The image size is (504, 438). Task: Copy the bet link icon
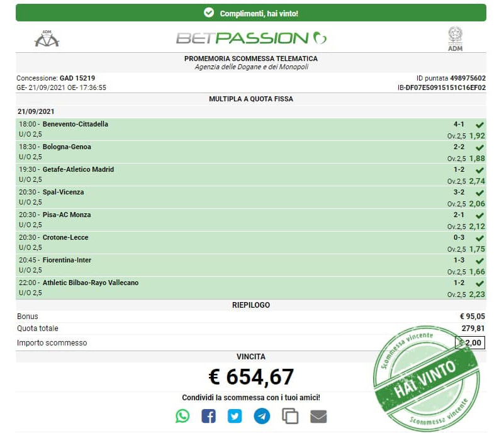290,416
